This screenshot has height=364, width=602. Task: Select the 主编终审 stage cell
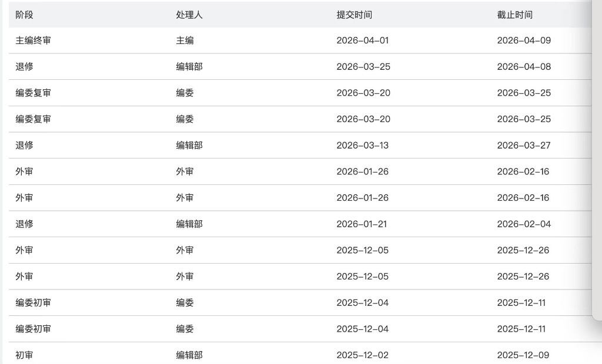tap(33, 41)
